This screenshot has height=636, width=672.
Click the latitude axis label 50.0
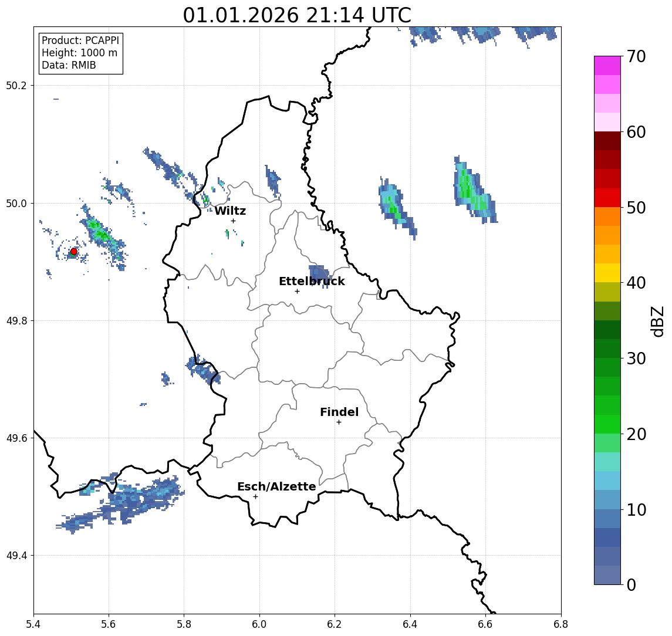point(16,203)
